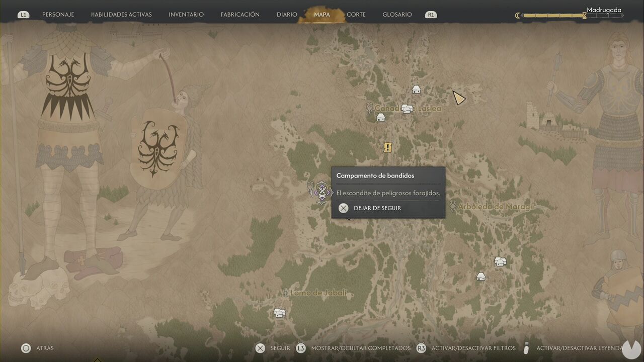The image size is (644, 362).
Task: Select the Mapa tab
Action: [x=322, y=15]
